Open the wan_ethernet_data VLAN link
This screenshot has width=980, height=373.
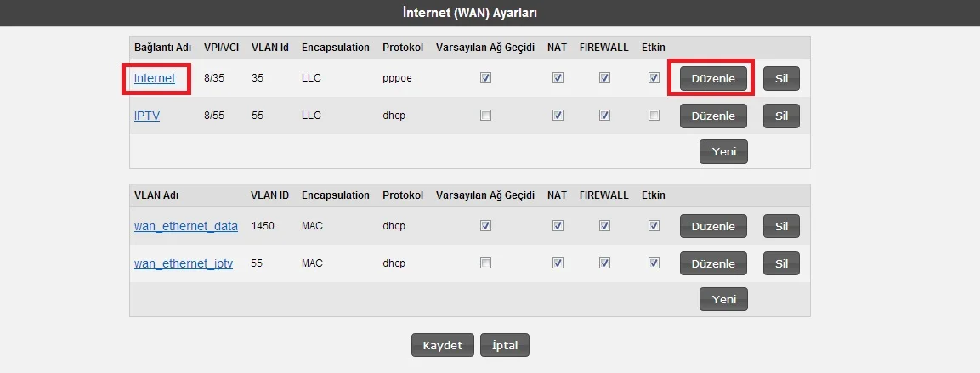click(186, 226)
